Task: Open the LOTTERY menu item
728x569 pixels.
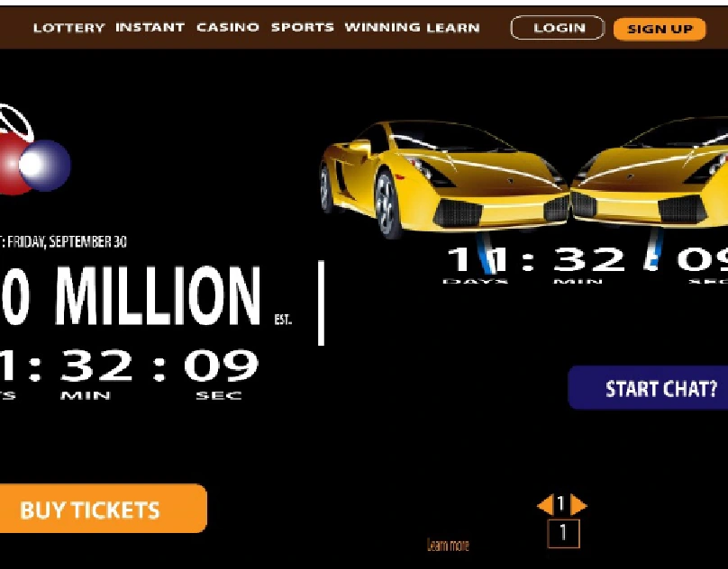Action: point(69,28)
